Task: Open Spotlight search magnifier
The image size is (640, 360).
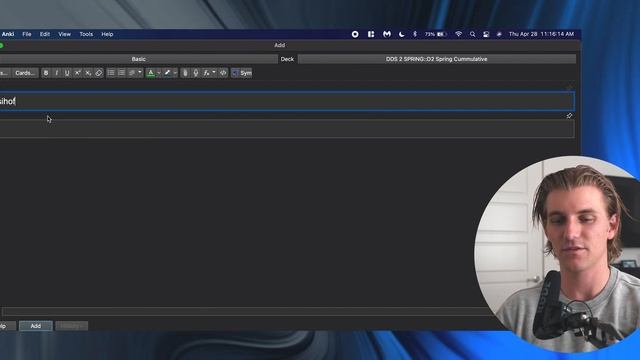Action: point(473,34)
